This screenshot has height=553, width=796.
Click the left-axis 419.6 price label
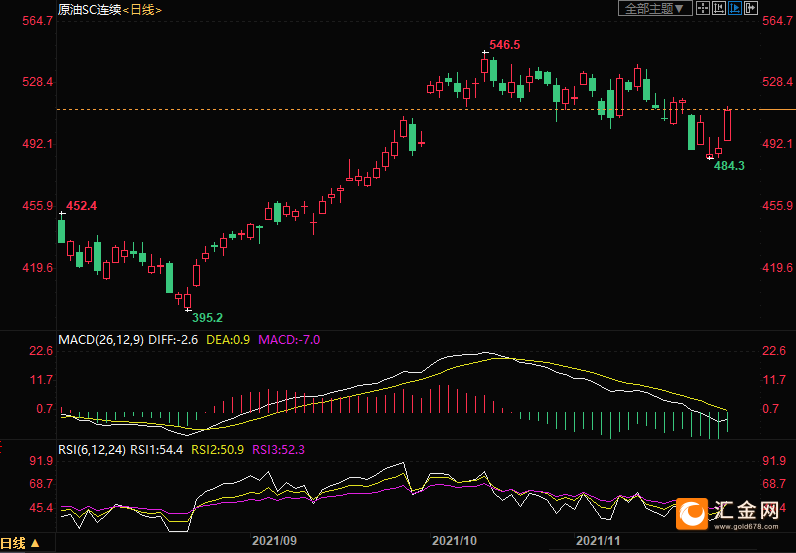click(x=38, y=268)
